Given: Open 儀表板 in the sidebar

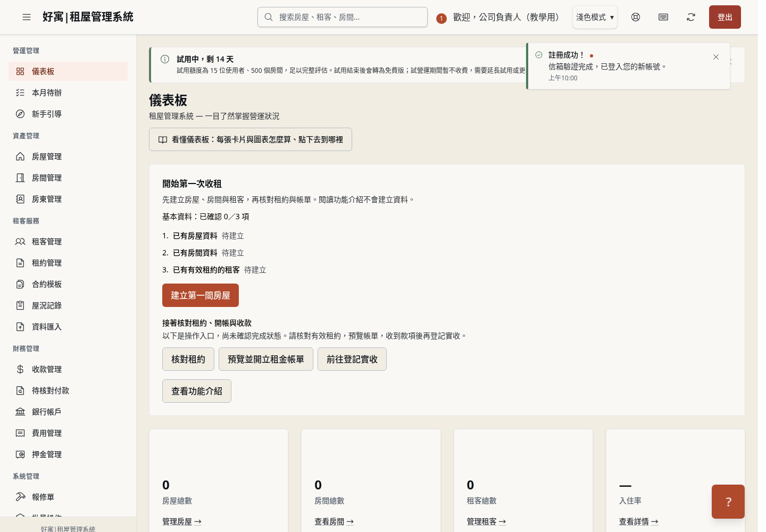Looking at the screenshot, I should click(68, 71).
